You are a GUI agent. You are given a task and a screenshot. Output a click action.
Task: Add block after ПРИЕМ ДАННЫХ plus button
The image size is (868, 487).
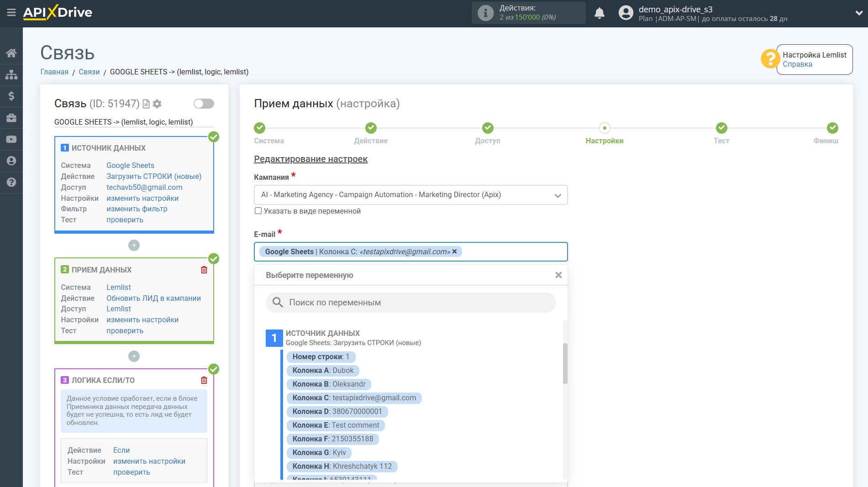[134, 356]
